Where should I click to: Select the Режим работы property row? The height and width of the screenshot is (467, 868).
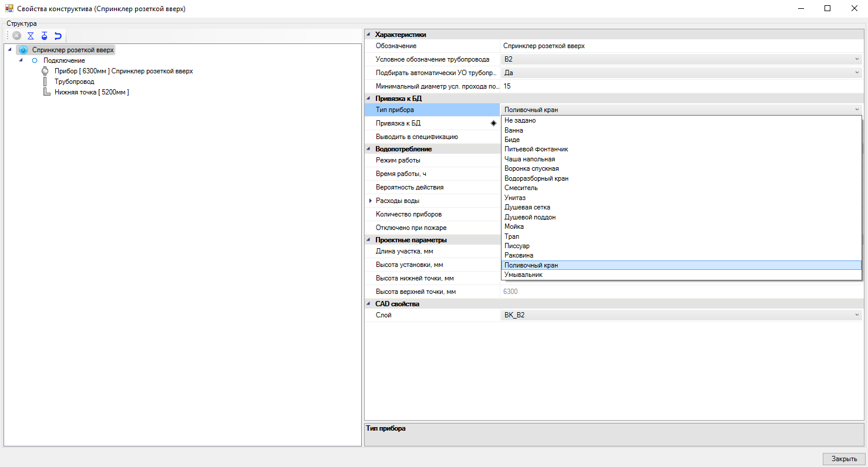(x=432, y=160)
